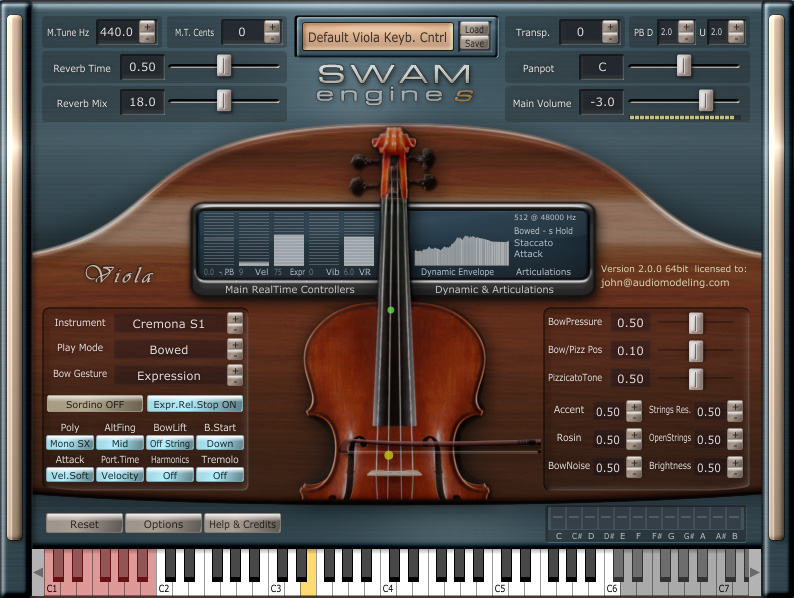Open the Play Mode Bowed selector
Image resolution: width=794 pixels, height=598 pixels.
point(169,350)
